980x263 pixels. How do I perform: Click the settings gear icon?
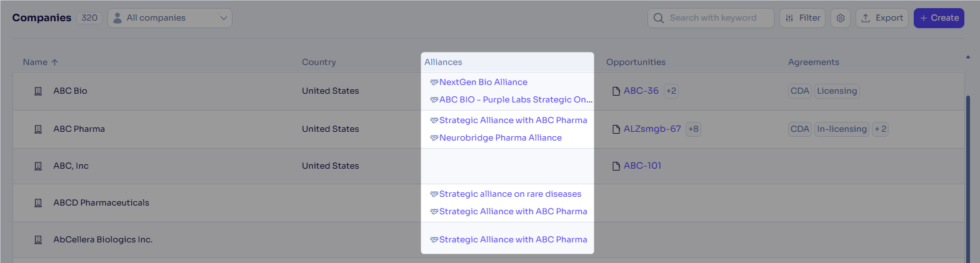coord(841,18)
